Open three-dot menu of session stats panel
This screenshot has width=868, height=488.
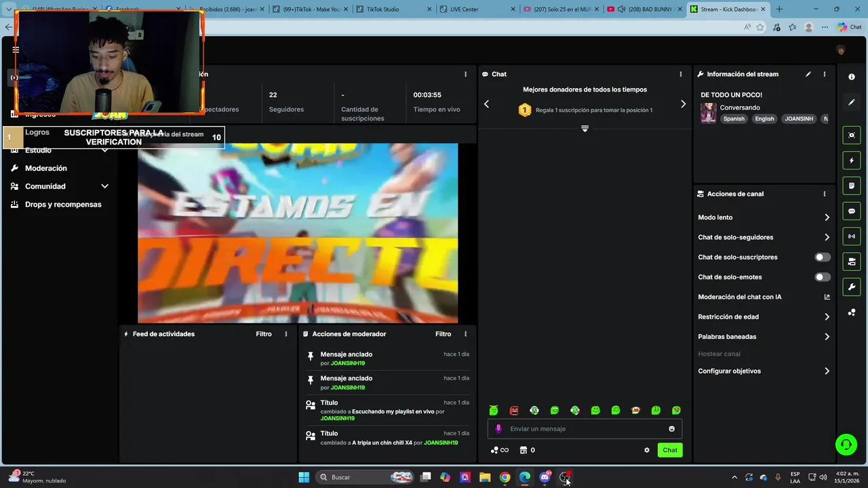tap(465, 74)
